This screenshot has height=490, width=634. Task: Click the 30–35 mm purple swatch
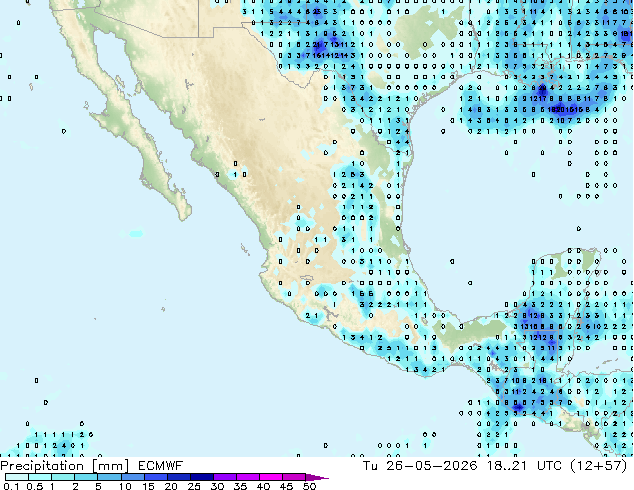pyautogui.click(x=225, y=477)
